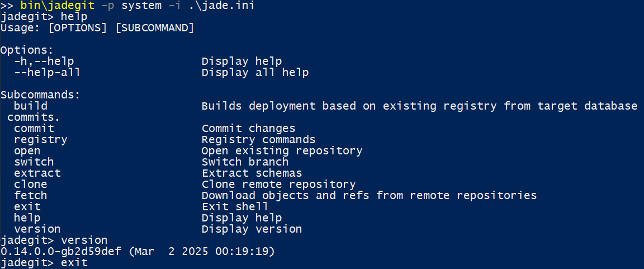This screenshot has height=269, width=644.
Task: Click the open subcommand name
Action: pyautogui.click(x=27, y=151)
